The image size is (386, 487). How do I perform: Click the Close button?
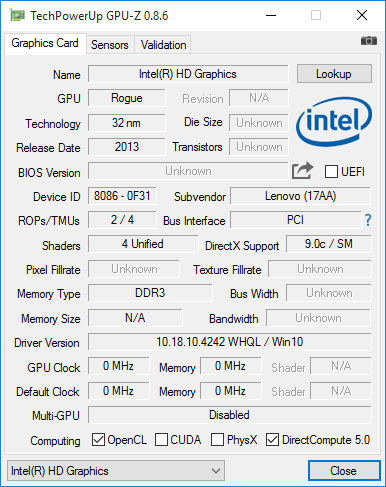(344, 471)
